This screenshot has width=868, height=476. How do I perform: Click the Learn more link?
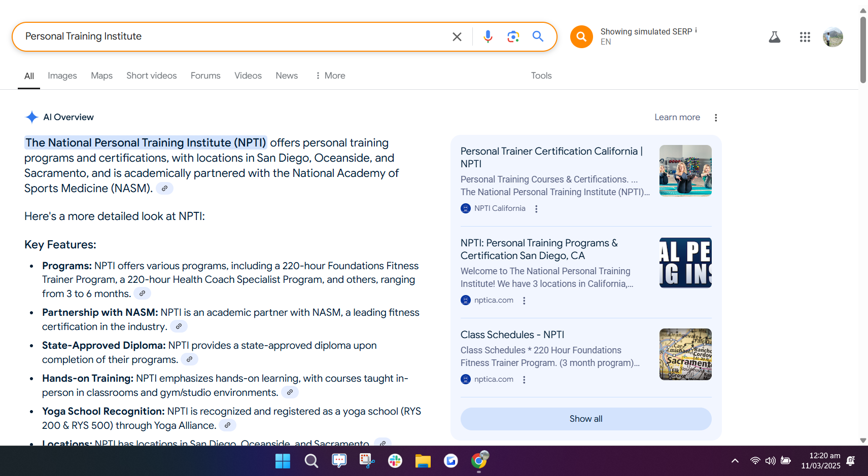(677, 117)
